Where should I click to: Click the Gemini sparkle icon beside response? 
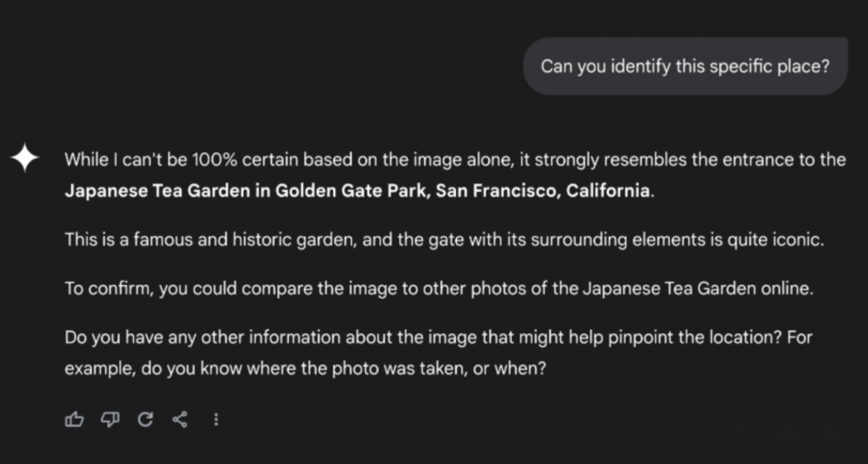(x=24, y=159)
